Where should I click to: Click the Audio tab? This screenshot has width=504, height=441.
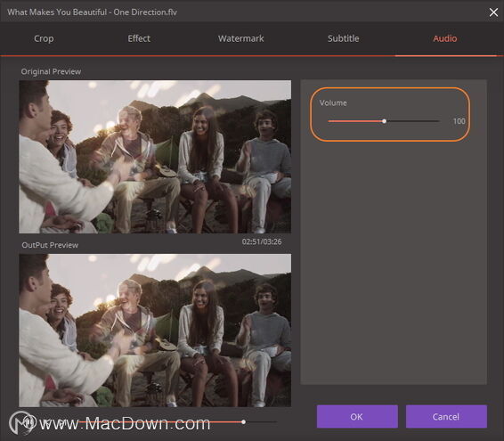pyautogui.click(x=445, y=38)
